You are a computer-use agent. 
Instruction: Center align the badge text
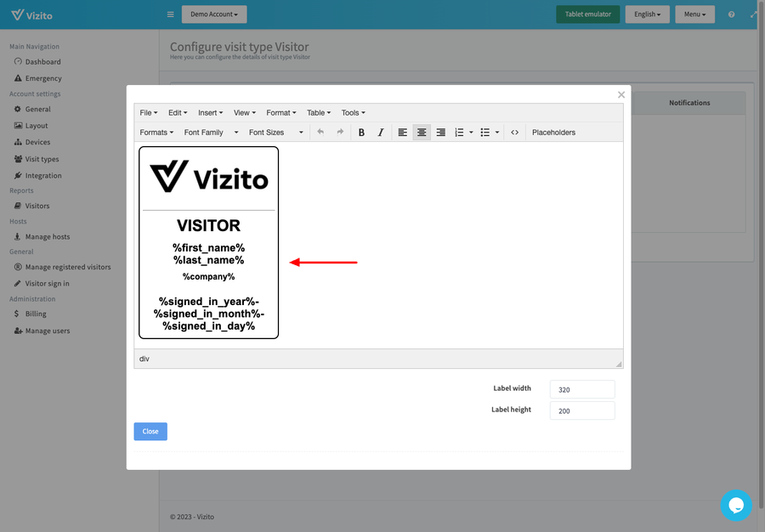422,133
